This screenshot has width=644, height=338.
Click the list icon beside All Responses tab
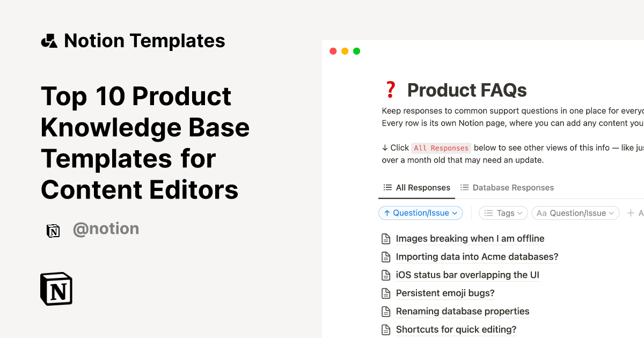coord(387,187)
